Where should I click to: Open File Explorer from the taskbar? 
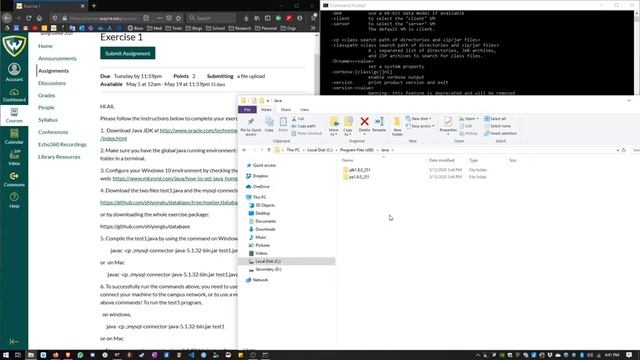click(31, 355)
